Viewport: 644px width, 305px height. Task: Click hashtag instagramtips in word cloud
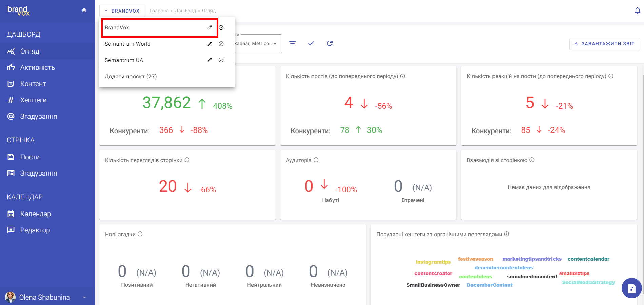click(x=433, y=262)
